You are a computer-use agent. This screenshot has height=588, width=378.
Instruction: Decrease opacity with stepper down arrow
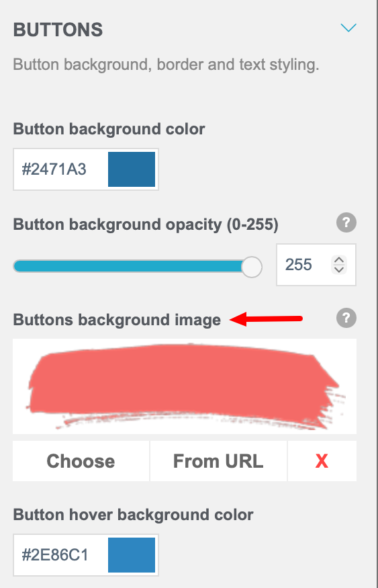pos(339,269)
